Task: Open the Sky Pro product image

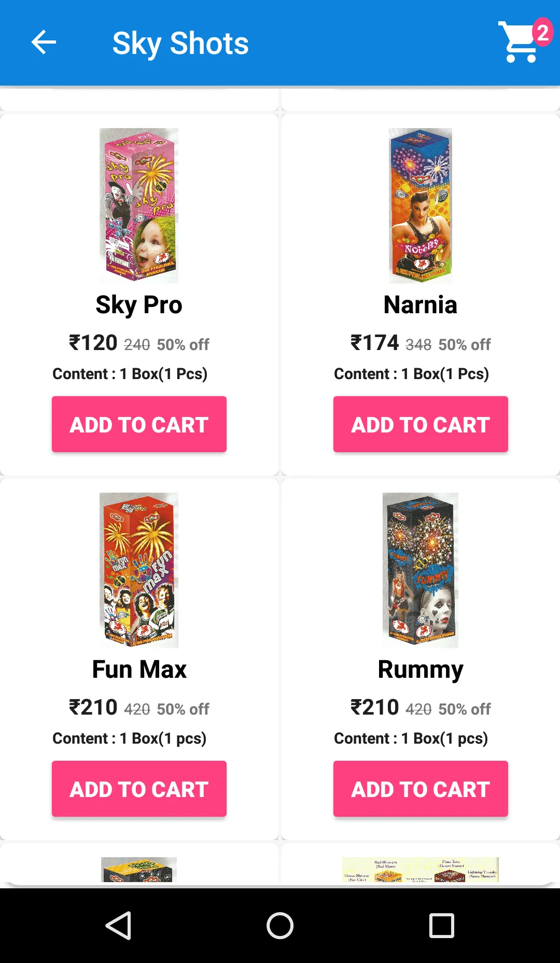Action: pyautogui.click(x=139, y=205)
